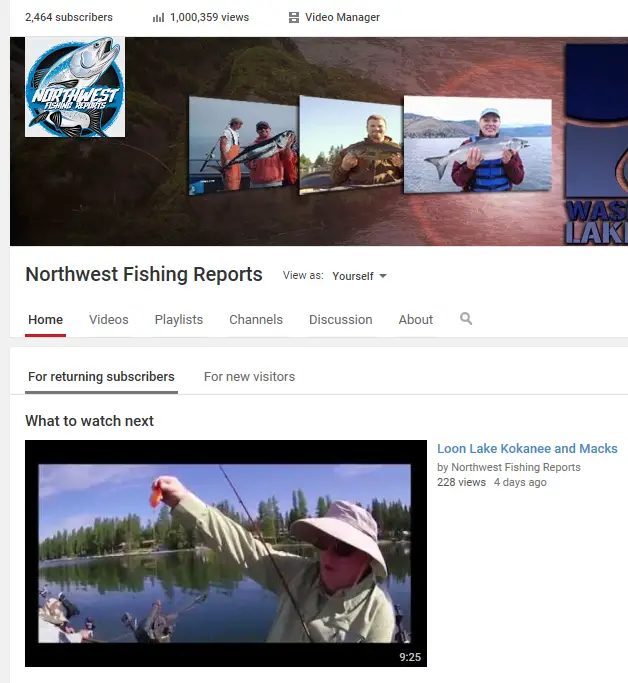628x683 pixels.
Task: Click the Northwest Fishing Reports channel logo
Action: click(x=75, y=87)
